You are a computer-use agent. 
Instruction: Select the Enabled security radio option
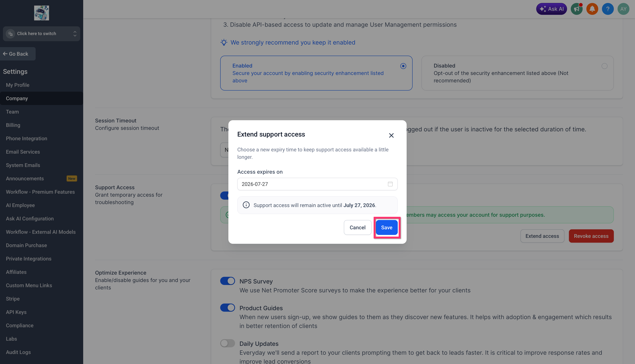pyautogui.click(x=403, y=66)
